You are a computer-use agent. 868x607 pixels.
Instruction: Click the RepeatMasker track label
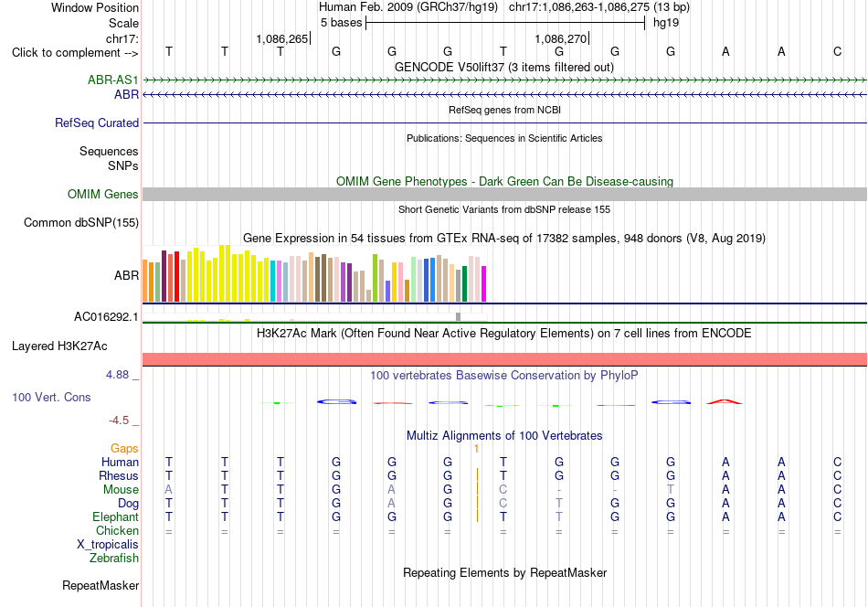click(x=101, y=585)
